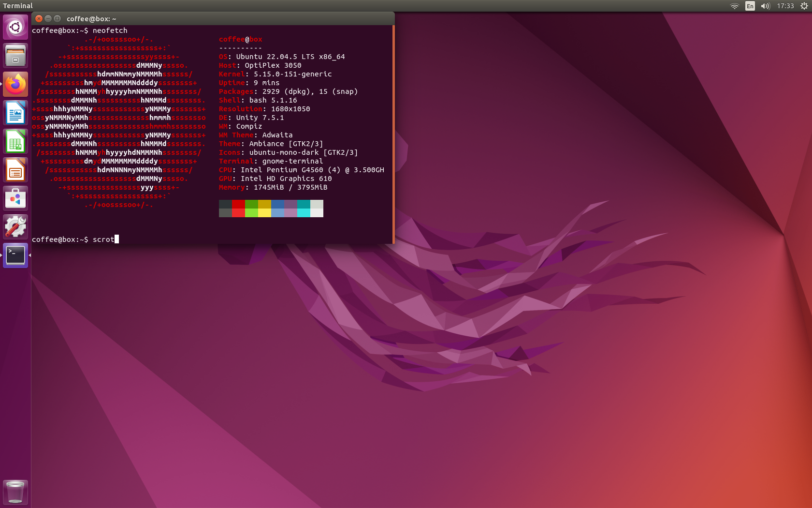The width and height of the screenshot is (812, 508).
Task: Click the 'Icons: ubuntu-mono-dark' line
Action: (288, 152)
